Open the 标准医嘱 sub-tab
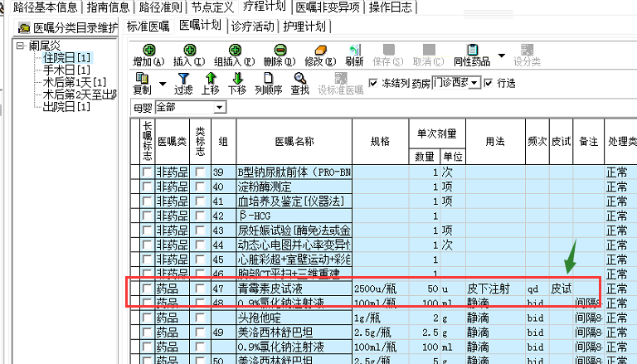The image size is (637, 364). point(148,27)
